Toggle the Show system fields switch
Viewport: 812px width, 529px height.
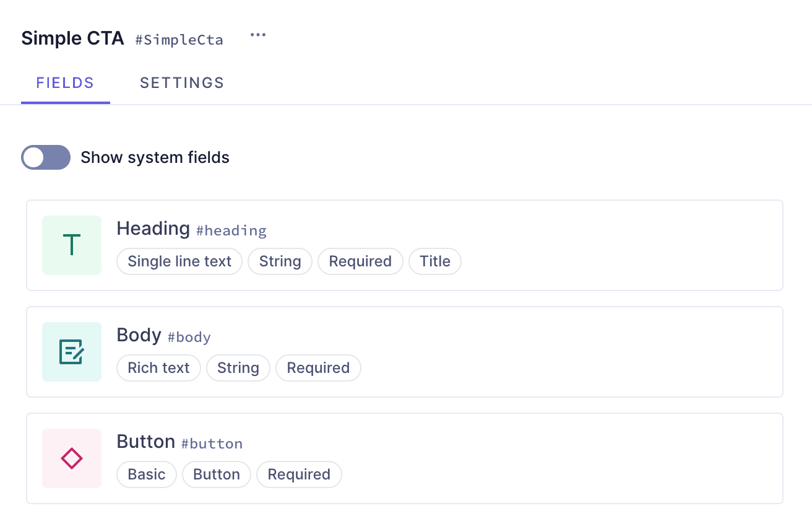point(46,157)
